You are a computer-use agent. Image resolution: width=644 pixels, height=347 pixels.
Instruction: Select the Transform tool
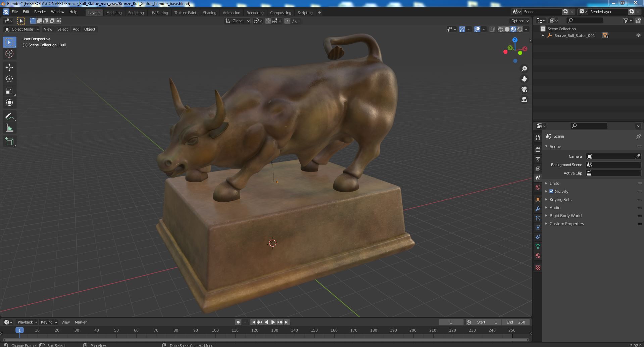9,102
